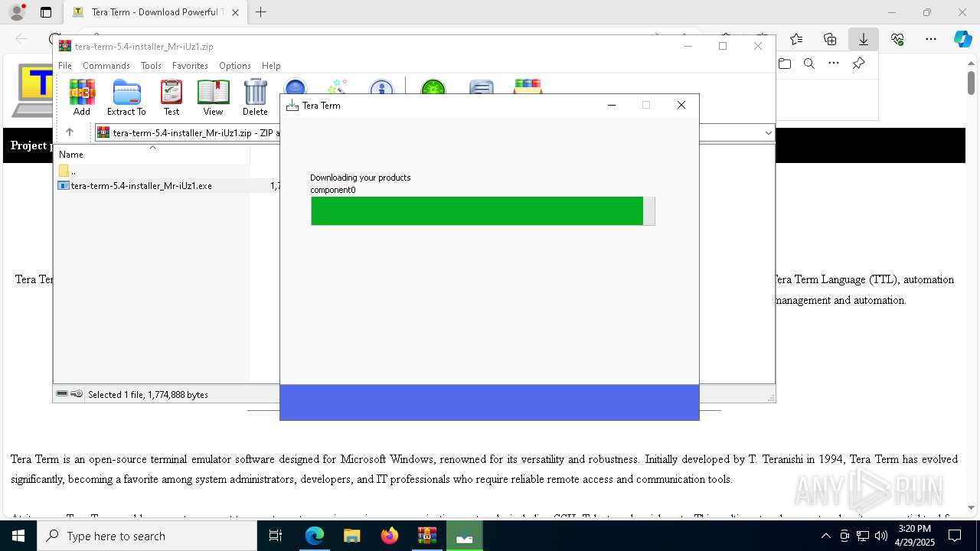The height and width of the screenshot is (551, 980).
Task: Click 'Selected 1 file, 1,774,888 bytes' status text
Action: point(148,395)
